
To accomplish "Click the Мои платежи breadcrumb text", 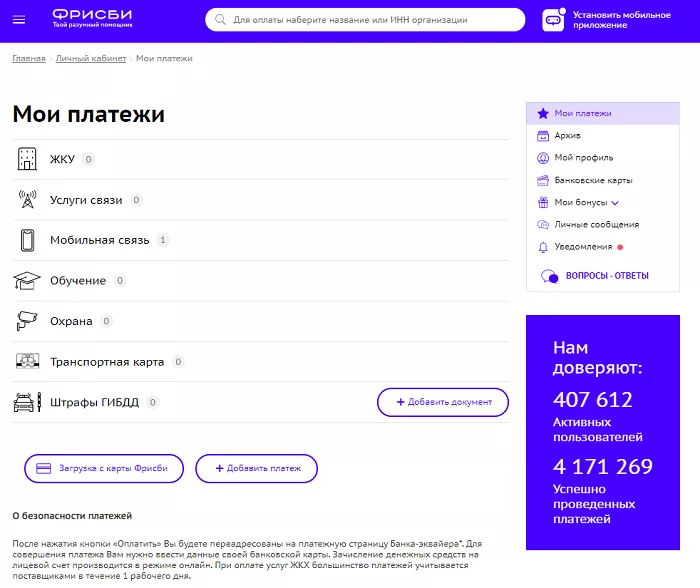I will coord(164,58).
